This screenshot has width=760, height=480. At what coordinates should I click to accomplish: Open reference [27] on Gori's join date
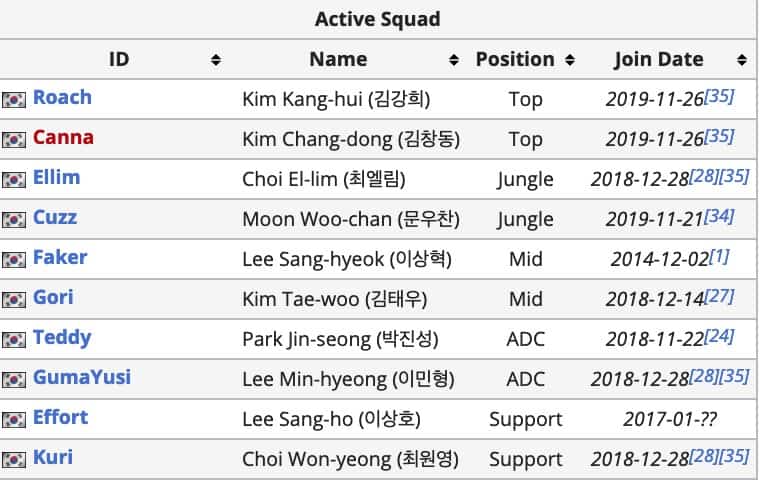[x=719, y=296]
